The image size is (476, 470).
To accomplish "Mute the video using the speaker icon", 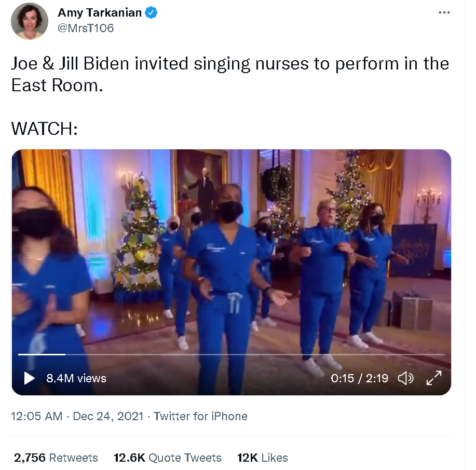I will tap(405, 378).
